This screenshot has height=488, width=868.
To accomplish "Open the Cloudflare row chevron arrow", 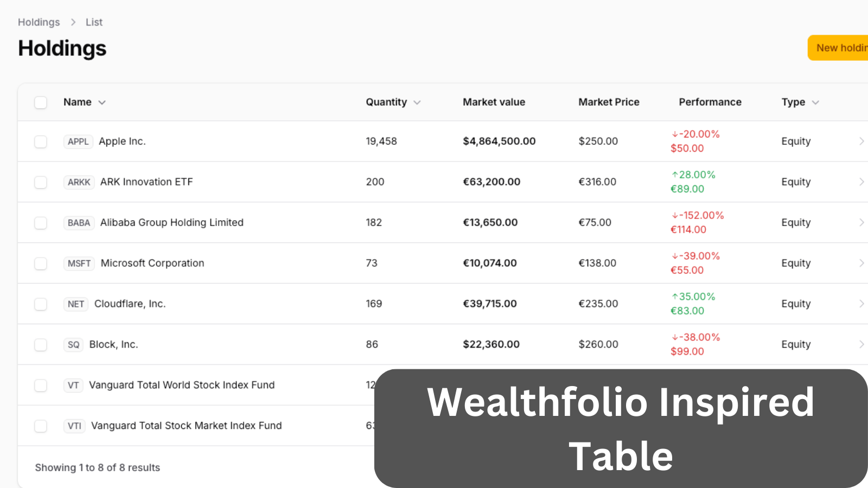I will (861, 304).
